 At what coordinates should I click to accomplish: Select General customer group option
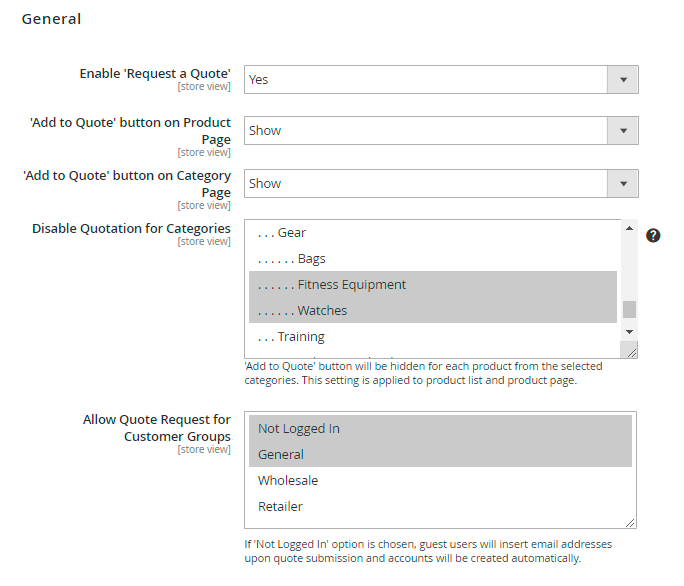[x=281, y=454]
